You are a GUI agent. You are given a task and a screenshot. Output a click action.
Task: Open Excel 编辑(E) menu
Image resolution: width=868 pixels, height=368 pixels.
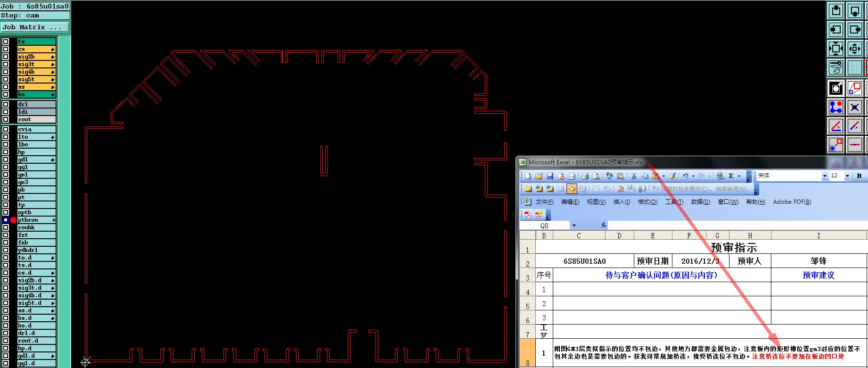click(570, 202)
